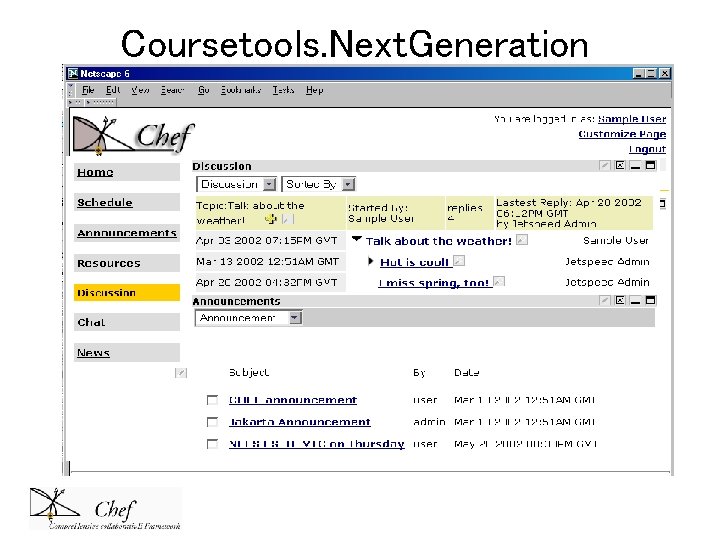Click the Subject column header
This screenshot has width=720, height=540.
249,372
